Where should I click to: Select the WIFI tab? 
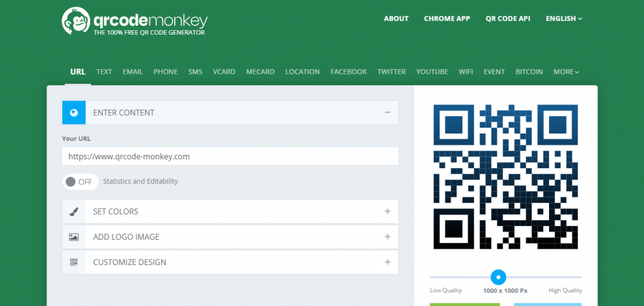(x=465, y=72)
